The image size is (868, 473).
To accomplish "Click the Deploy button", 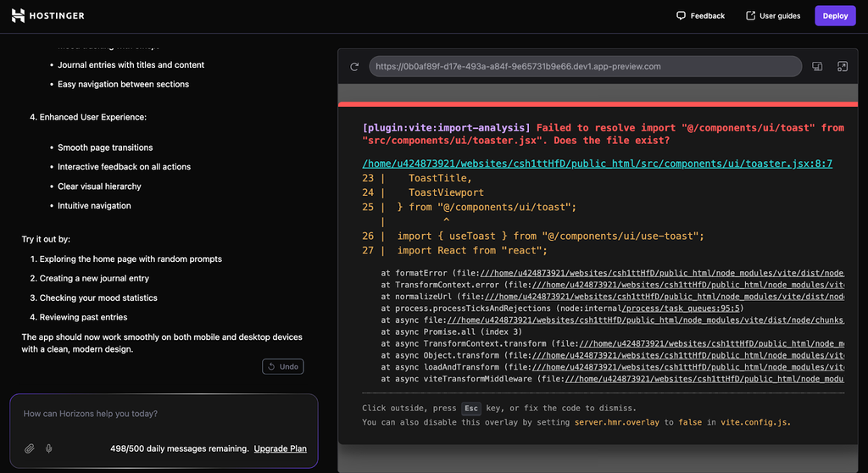I will coord(835,15).
